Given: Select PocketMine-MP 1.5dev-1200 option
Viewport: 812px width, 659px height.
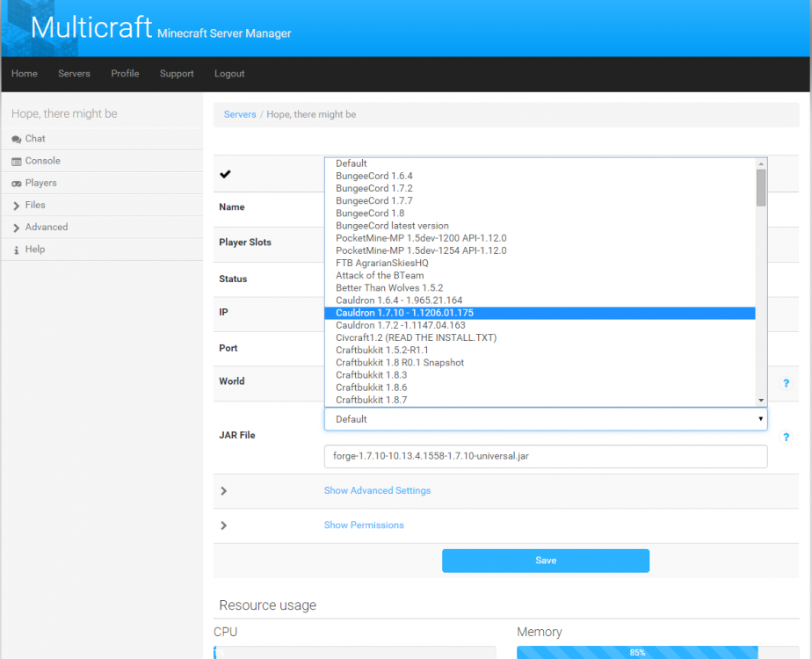Looking at the screenshot, I should 540,238.
